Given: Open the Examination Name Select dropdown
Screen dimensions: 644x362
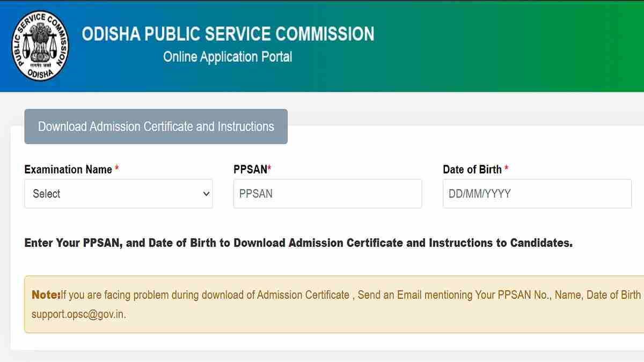Looking at the screenshot, I should pos(119,194).
